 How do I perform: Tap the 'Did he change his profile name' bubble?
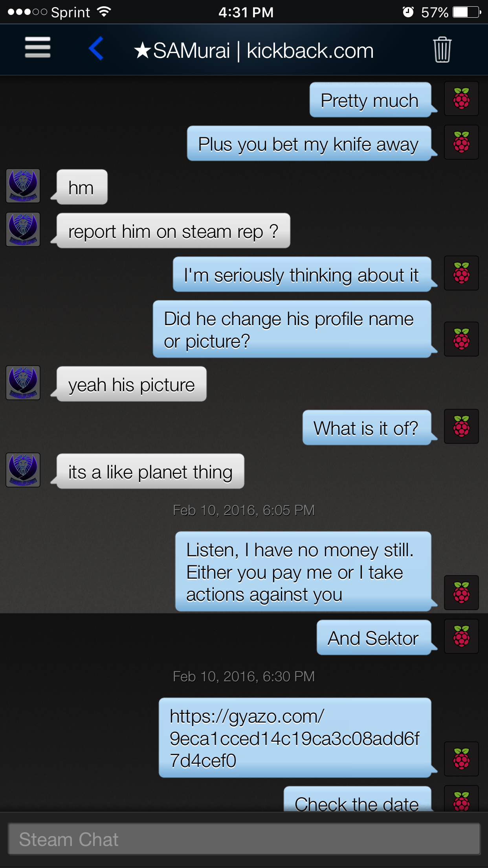292,329
